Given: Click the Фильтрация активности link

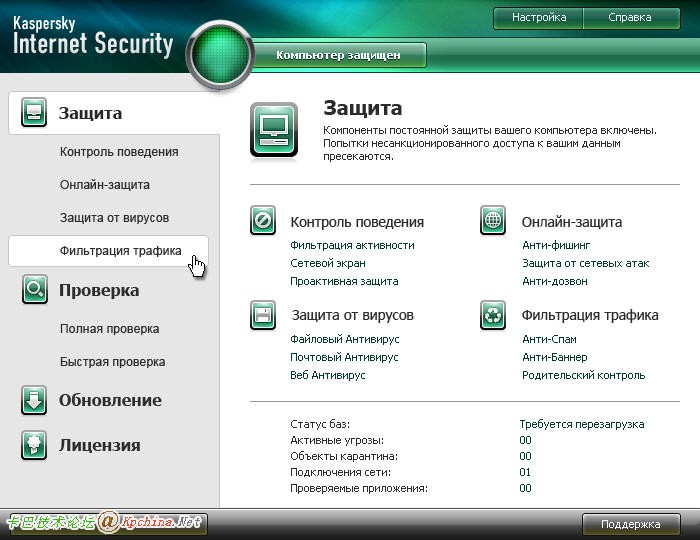Looking at the screenshot, I should coord(352,245).
